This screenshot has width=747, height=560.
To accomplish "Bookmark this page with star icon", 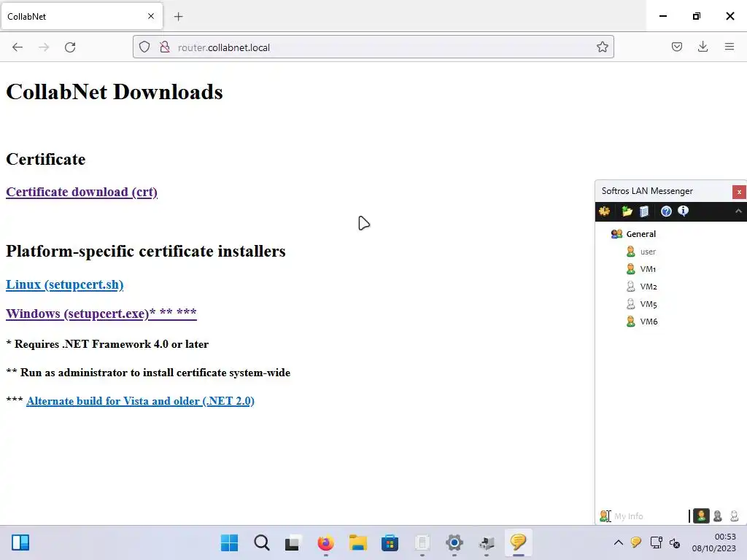I will 602,47.
